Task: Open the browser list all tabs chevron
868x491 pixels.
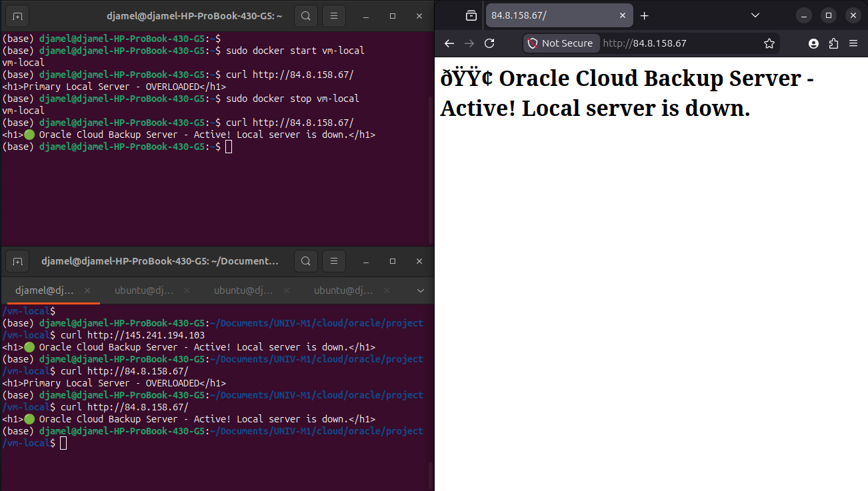Action: 755,15
